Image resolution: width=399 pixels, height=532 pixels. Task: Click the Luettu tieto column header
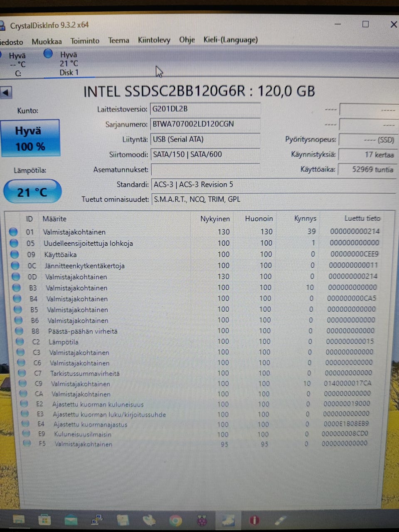362,218
